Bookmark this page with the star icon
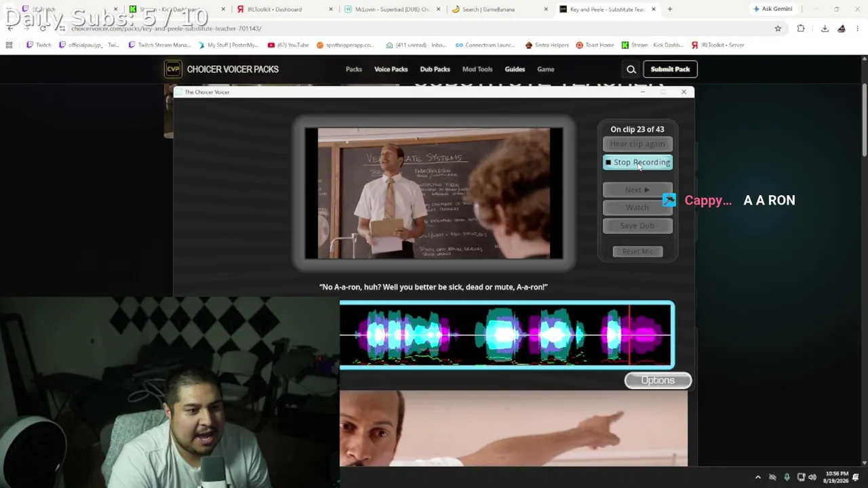 click(x=778, y=28)
